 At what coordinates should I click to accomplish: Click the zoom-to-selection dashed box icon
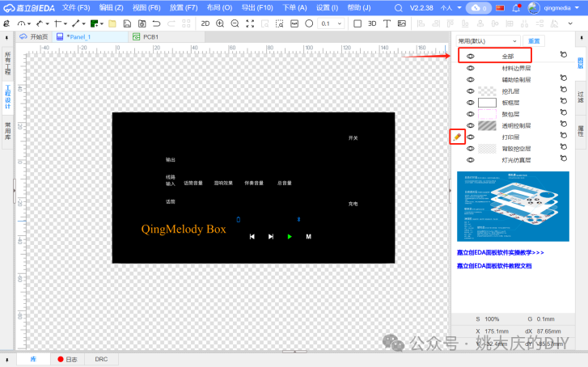[279, 23]
